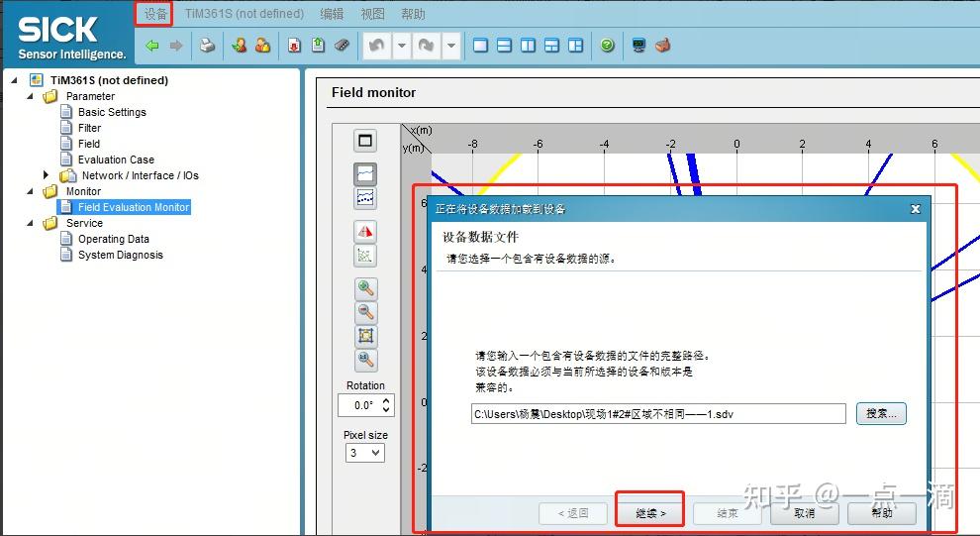
Task: Click the memory chip icon in toolbar
Action: [342, 46]
